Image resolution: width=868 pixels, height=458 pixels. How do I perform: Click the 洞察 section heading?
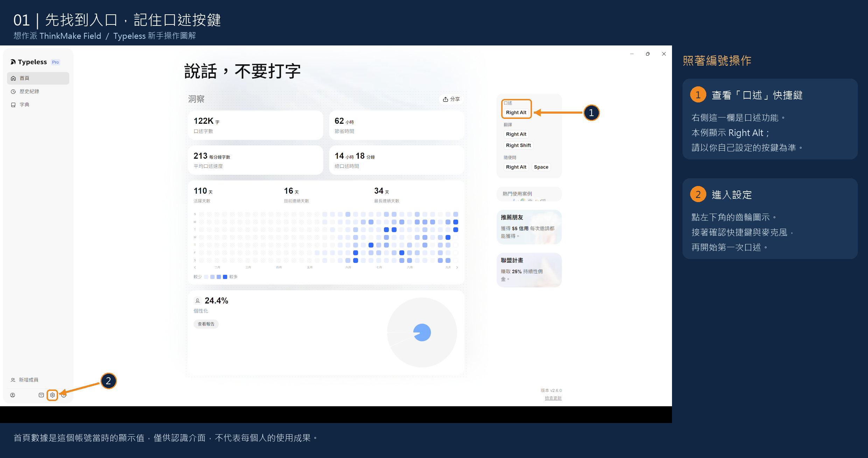(x=196, y=99)
